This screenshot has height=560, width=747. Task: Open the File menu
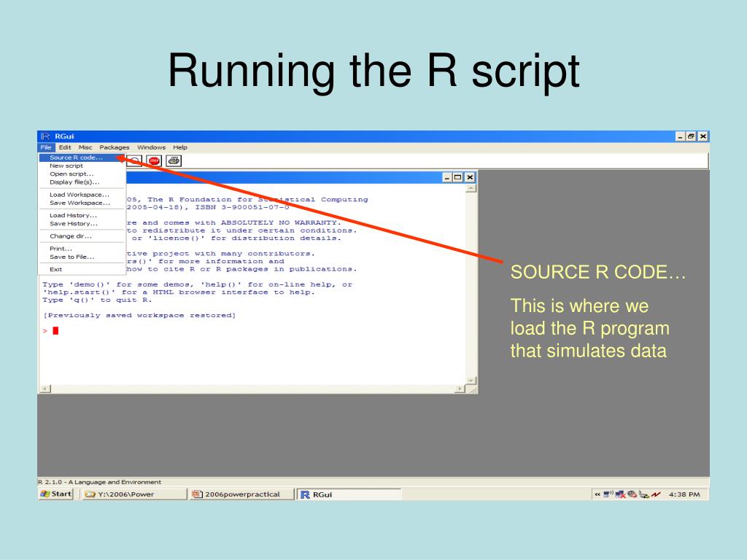46,147
